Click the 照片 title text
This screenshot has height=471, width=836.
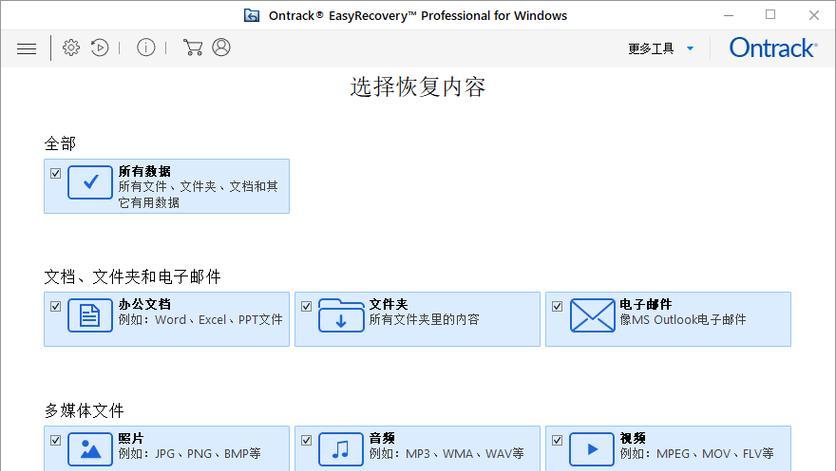(131, 438)
